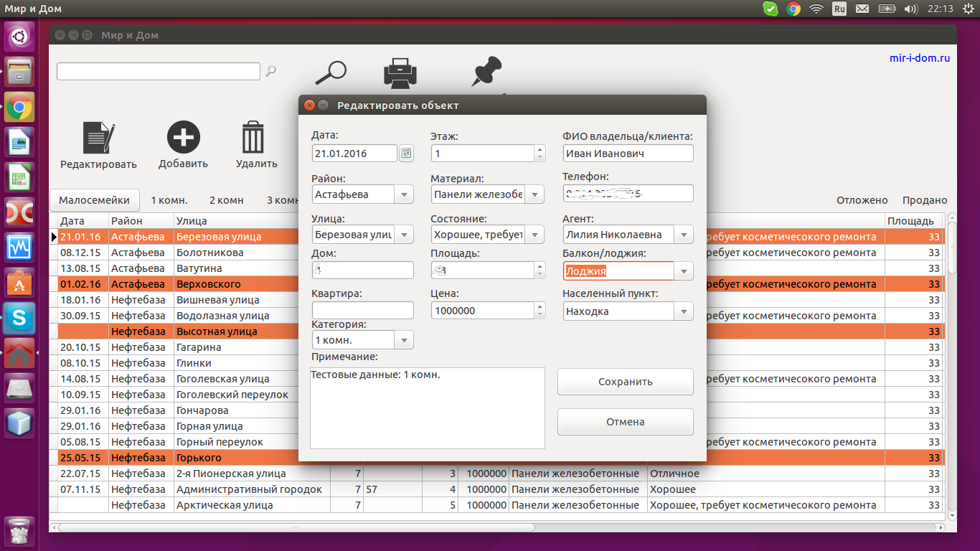980x551 pixels.
Task: Switch to the 1 комн. tab
Action: coord(169,200)
